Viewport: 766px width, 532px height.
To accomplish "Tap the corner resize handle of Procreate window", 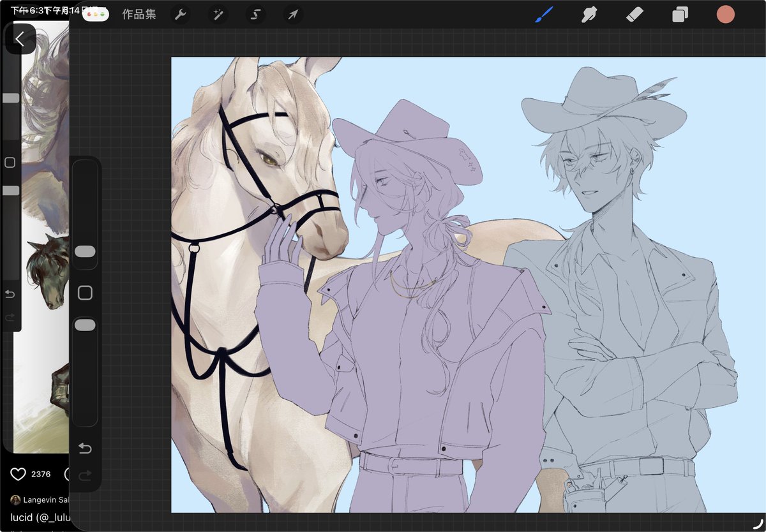I will (x=757, y=523).
